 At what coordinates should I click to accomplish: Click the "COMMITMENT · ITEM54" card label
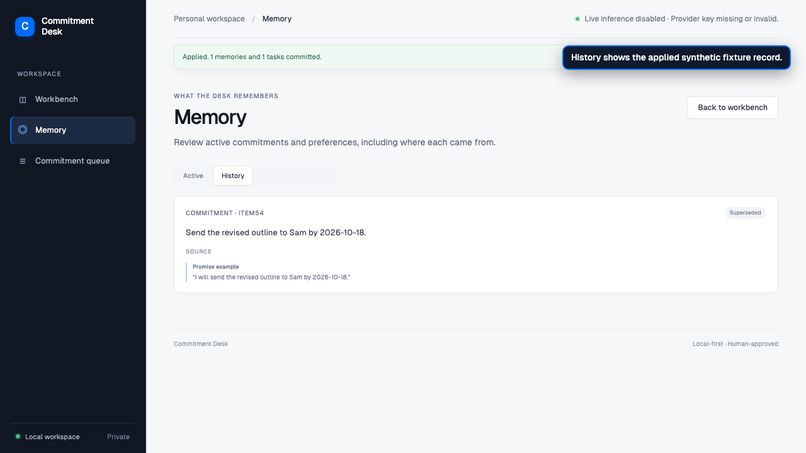pos(225,213)
